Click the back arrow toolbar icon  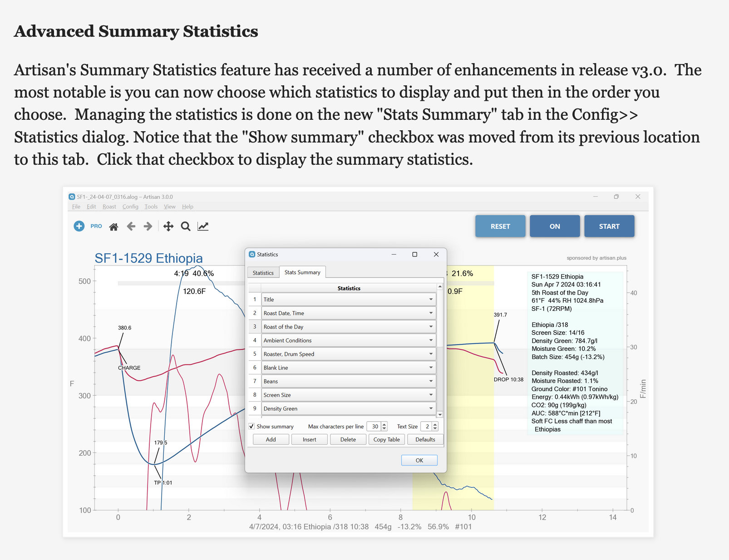[x=131, y=226]
